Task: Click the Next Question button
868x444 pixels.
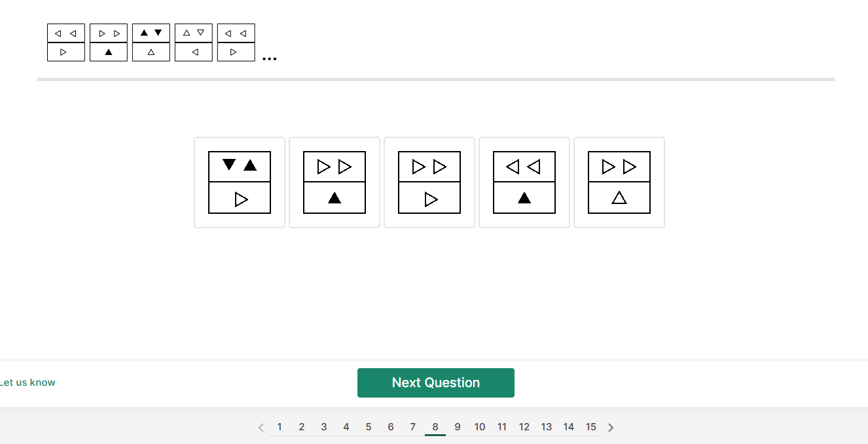Action: click(436, 383)
